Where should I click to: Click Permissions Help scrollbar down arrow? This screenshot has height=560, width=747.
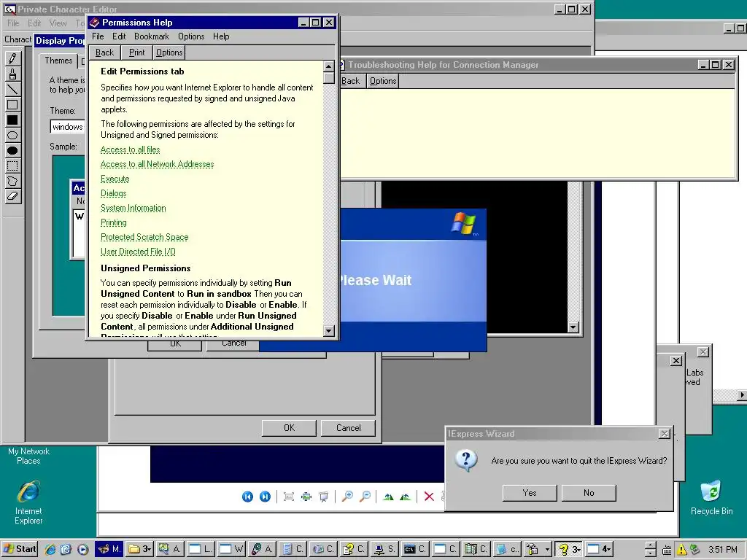[329, 330]
